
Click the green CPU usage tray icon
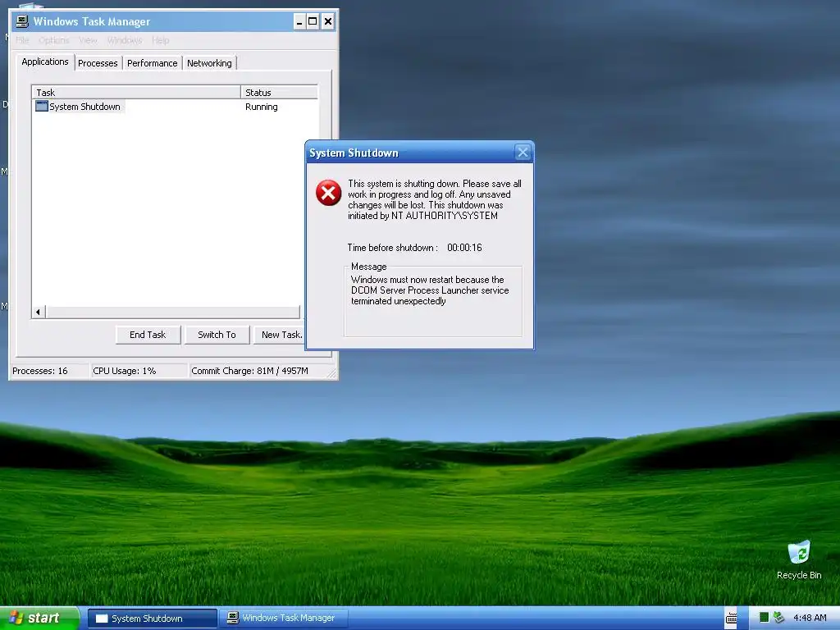(x=765, y=618)
